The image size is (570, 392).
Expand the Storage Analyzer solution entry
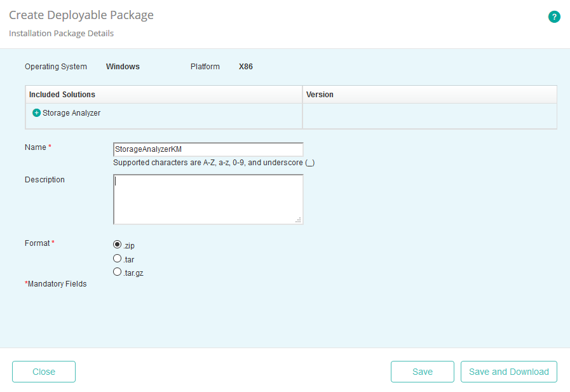(x=36, y=113)
